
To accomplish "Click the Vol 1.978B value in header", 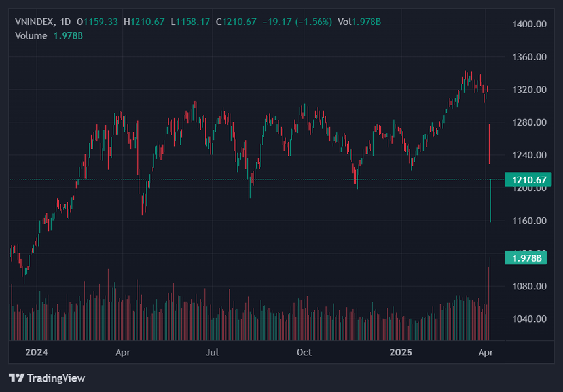I will (x=359, y=22).
